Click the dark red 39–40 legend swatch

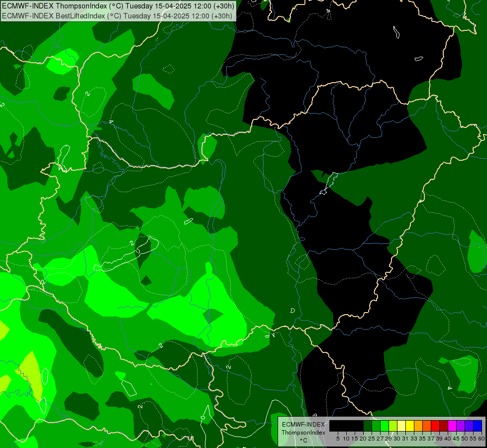click(444, 426)
